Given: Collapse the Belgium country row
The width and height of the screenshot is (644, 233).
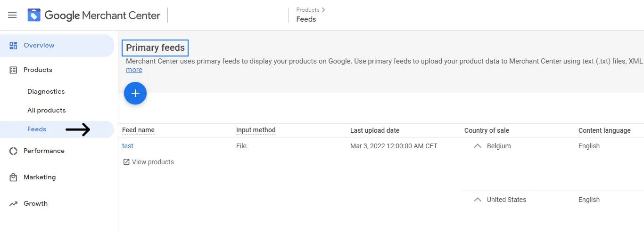Looking at the screenshot, I should (478, 146).
